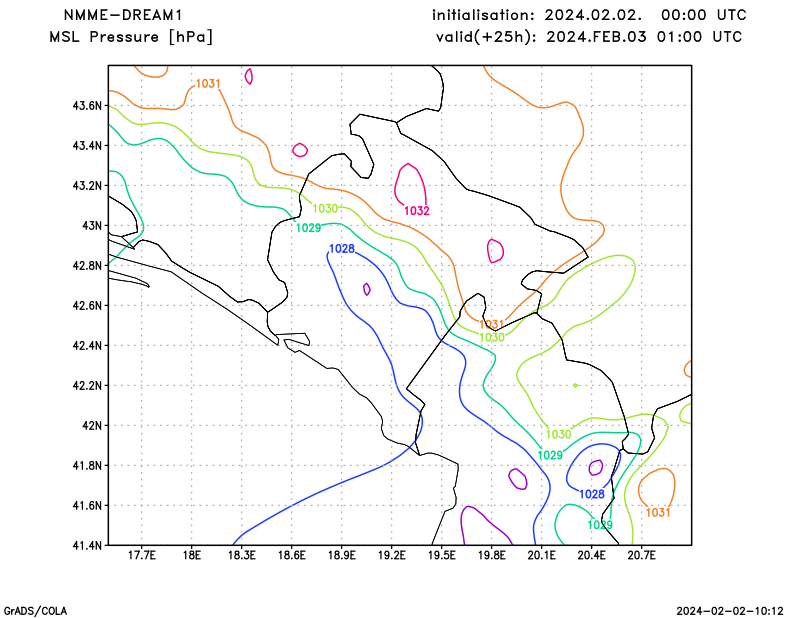This screenshot has height=618, width=800.
Task: Click the initialisation 2024.02.02. 00:00 UTC text
Action: (589, 15)
